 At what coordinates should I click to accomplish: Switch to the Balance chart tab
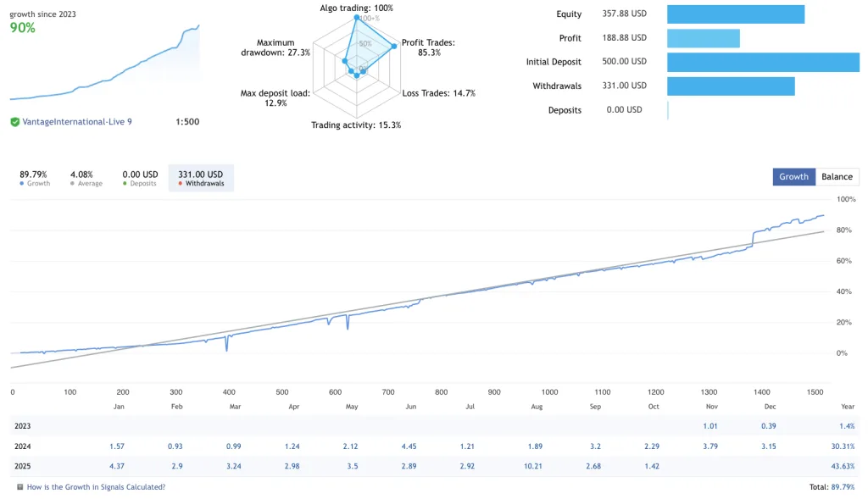(x=837, y=176)
